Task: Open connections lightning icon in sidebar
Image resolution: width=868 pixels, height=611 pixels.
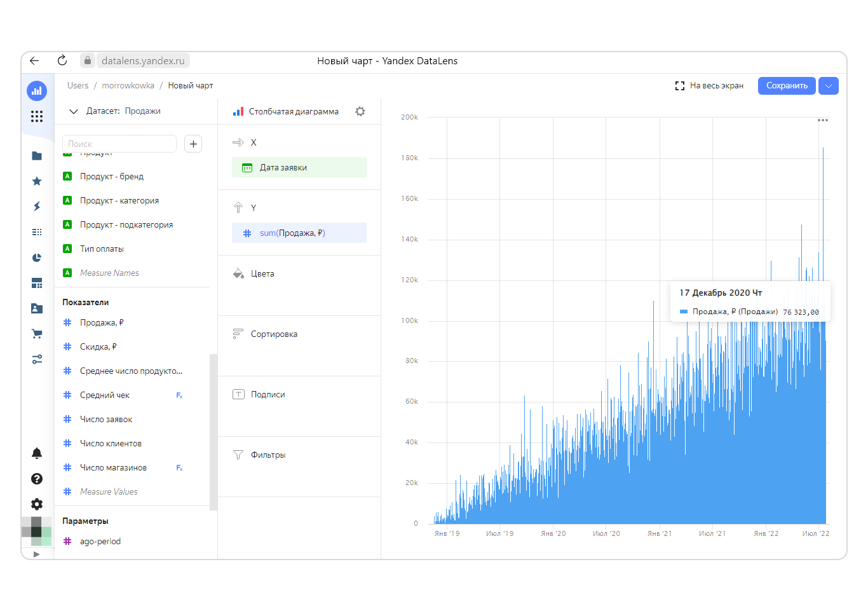Action: click(37, 206)
